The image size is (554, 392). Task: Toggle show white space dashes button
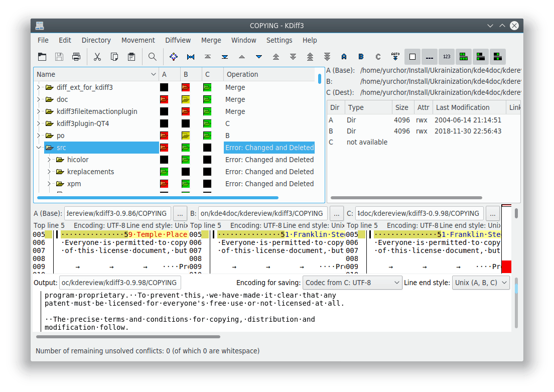point(429,57)
